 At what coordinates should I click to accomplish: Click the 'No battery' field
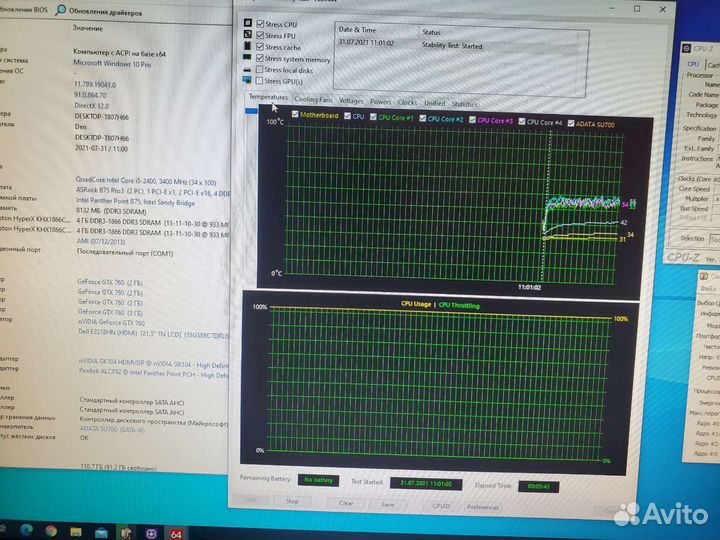[x=318, y=480]
